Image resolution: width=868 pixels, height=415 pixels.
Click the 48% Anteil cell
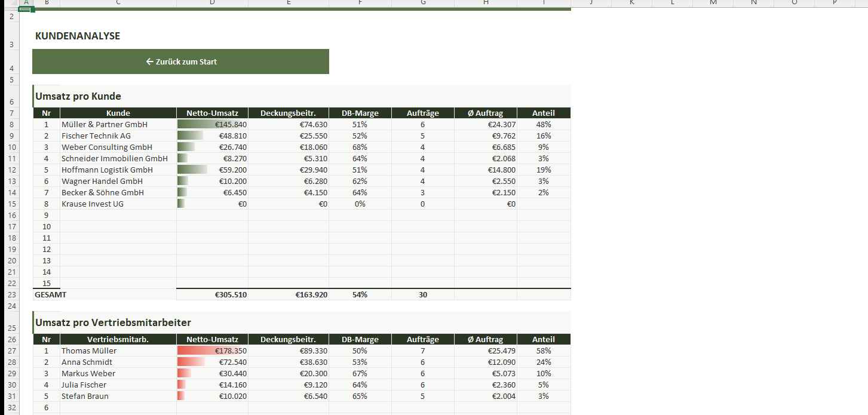(x=544, y=125)
